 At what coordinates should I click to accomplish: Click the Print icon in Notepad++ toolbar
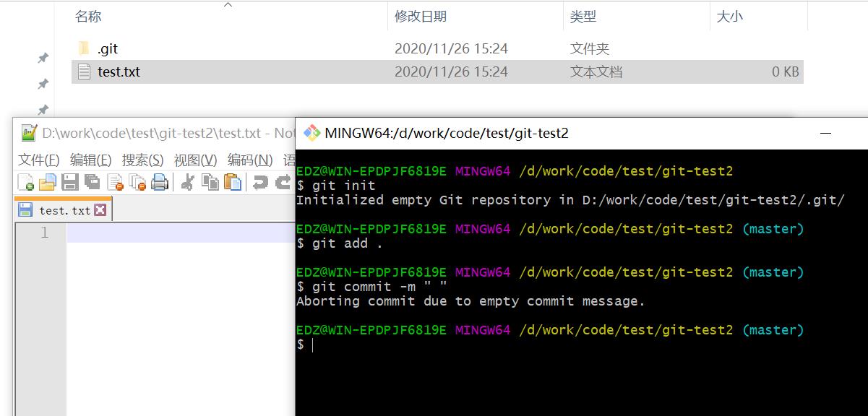coord(160,182)
